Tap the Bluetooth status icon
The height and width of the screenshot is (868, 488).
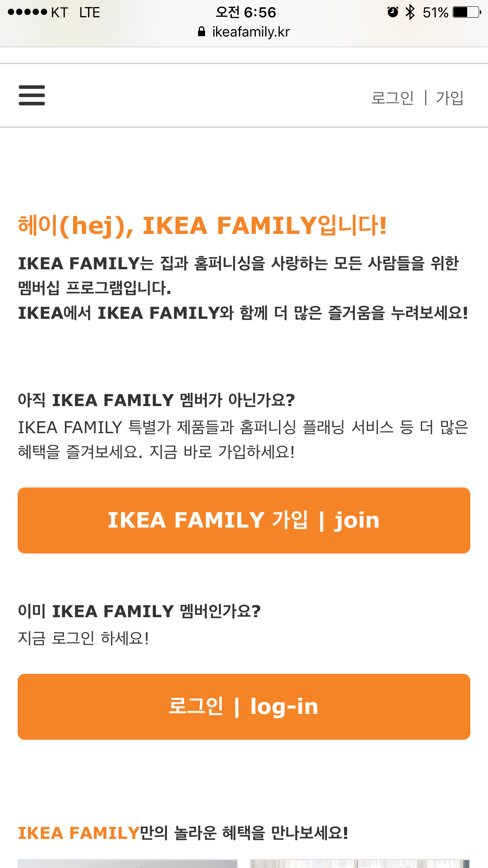(x=410, y=12)
